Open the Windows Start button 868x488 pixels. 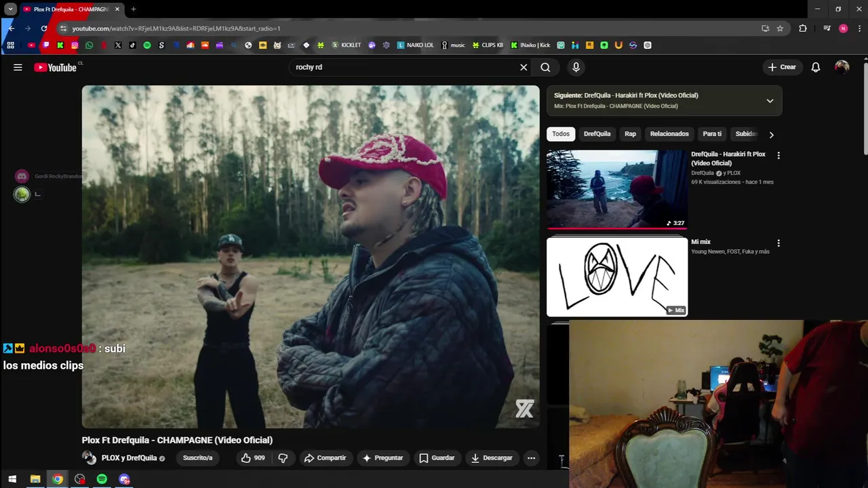[12, 479]
